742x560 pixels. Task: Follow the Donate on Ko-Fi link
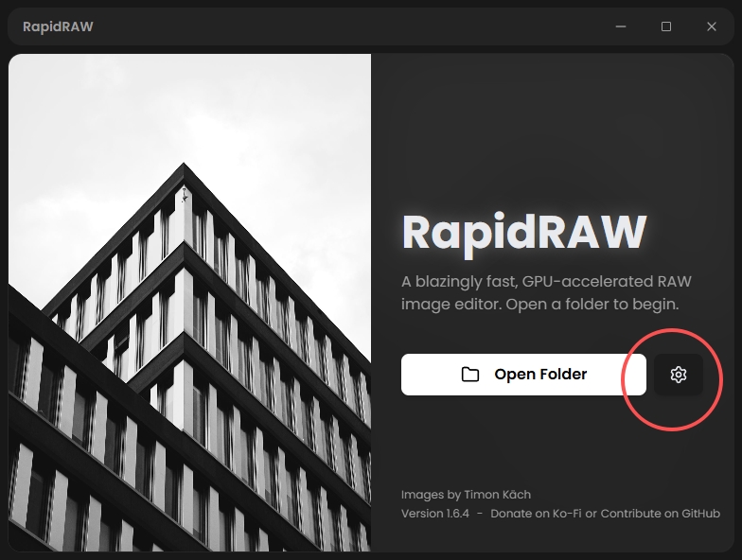[536, 513]
